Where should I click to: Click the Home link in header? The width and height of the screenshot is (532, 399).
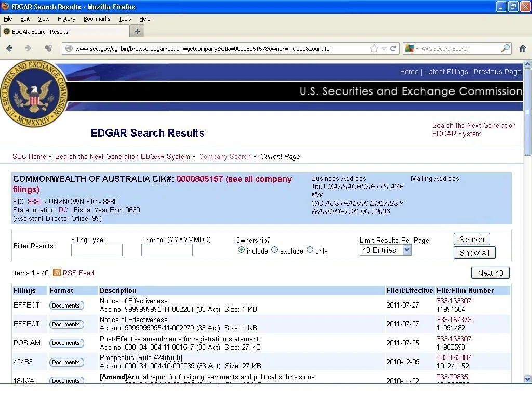pyautogui.click(x=409, y=72)
